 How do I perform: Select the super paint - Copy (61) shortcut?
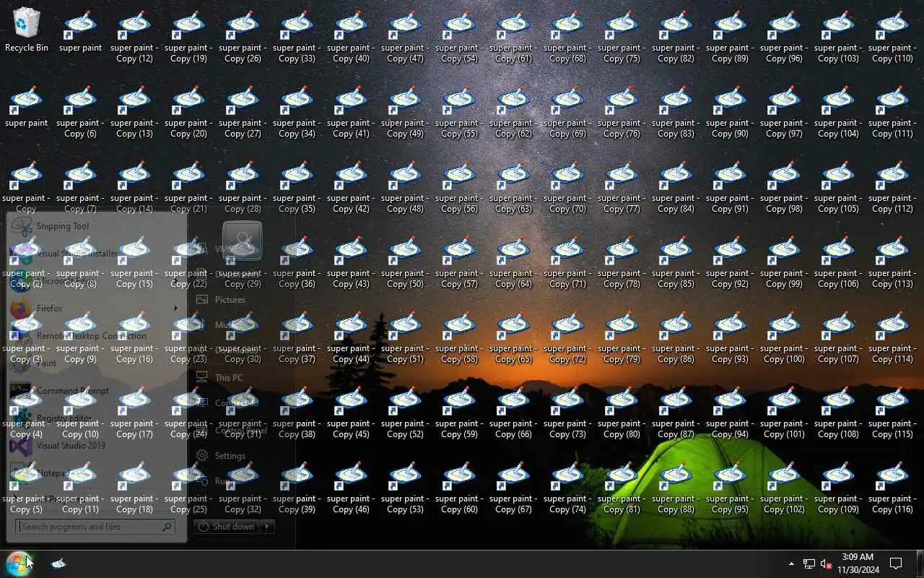tap(513, 37)
